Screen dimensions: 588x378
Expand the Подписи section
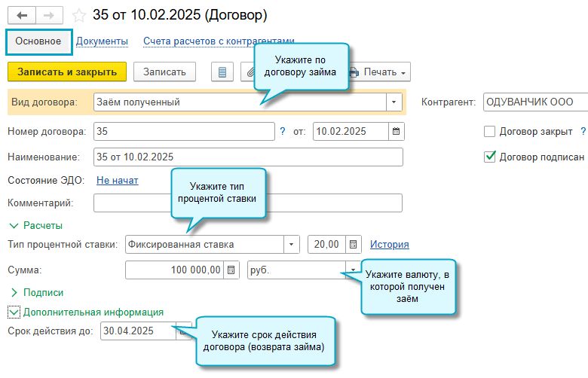coord(14,292)
